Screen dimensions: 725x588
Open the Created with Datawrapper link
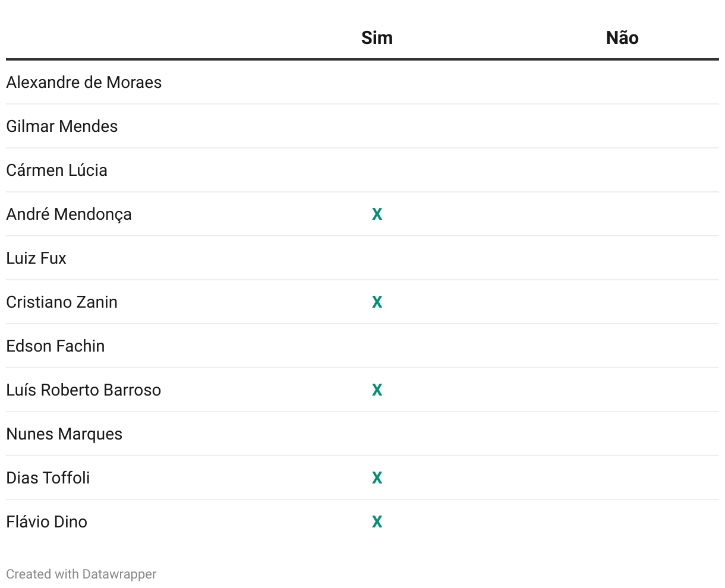[x=81, y=574]
